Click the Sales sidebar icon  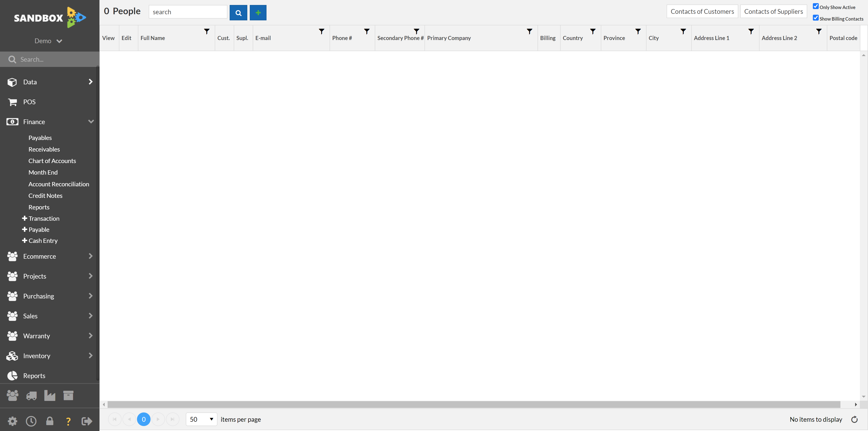[x=12, y=316]
